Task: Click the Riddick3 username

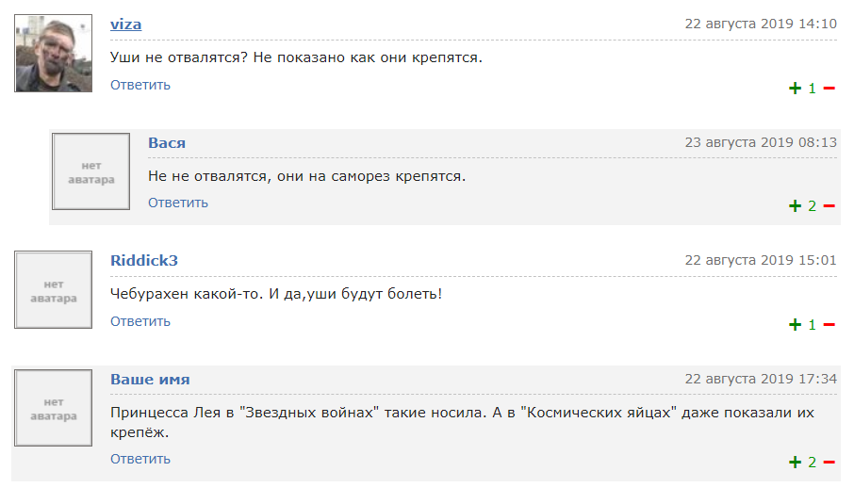Action: (x=144, y=261)
